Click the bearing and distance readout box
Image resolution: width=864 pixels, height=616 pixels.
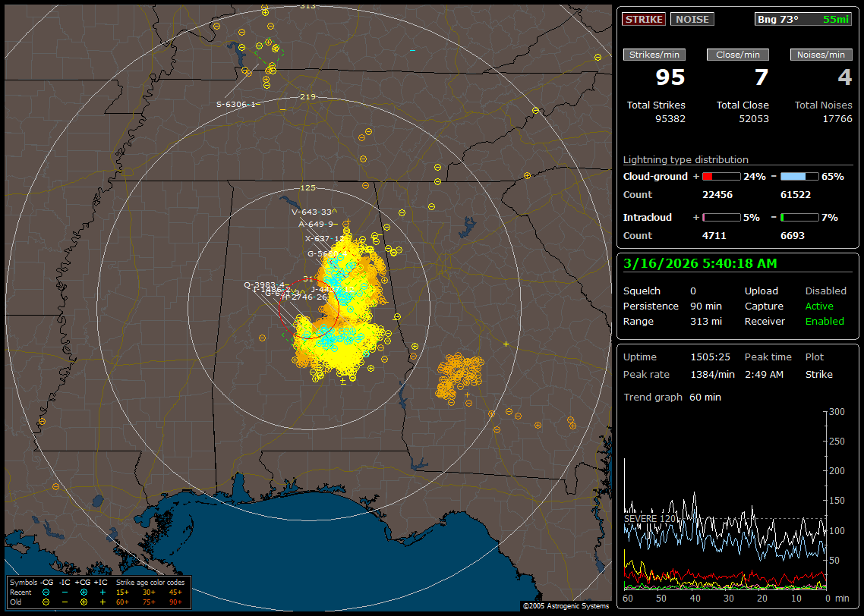coord(803,20)
